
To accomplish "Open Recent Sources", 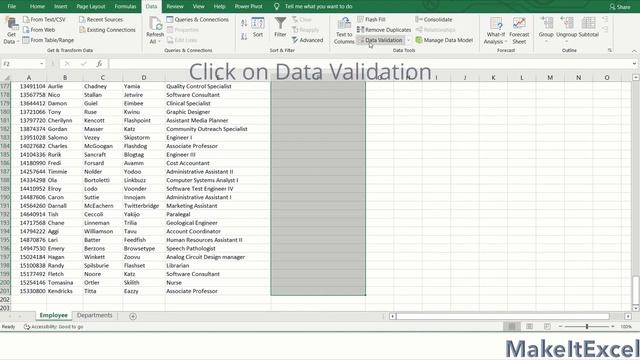I will click(101, 20).
